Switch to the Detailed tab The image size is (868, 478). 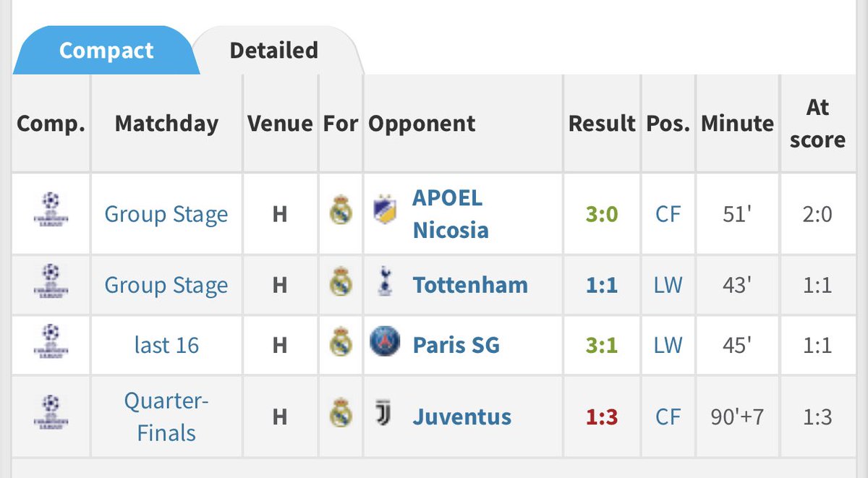point(273,50)
